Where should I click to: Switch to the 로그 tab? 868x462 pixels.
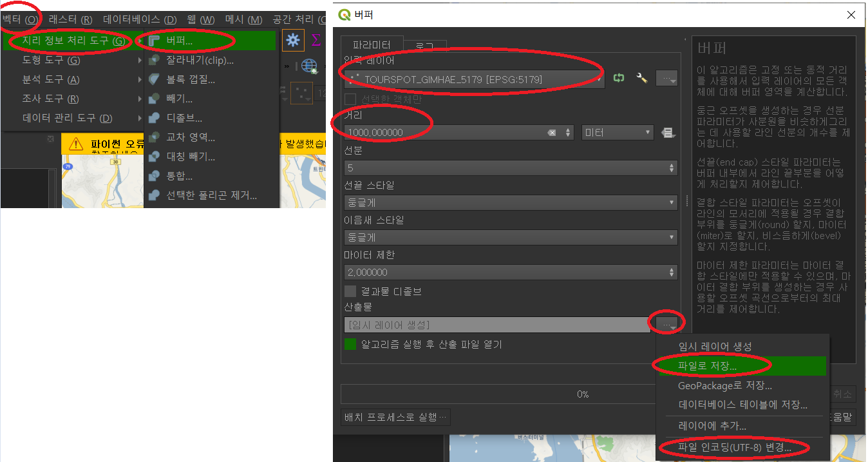(425, 46)
